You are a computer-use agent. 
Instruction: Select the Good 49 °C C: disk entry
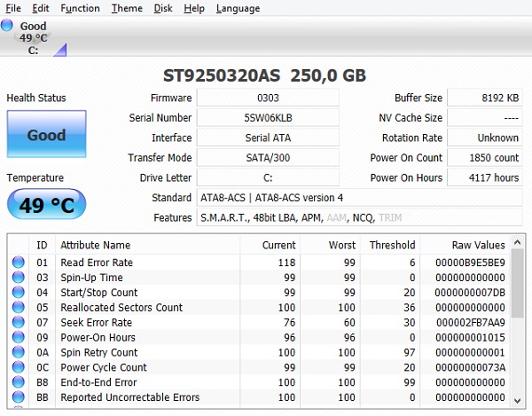(x=34, y=37)
